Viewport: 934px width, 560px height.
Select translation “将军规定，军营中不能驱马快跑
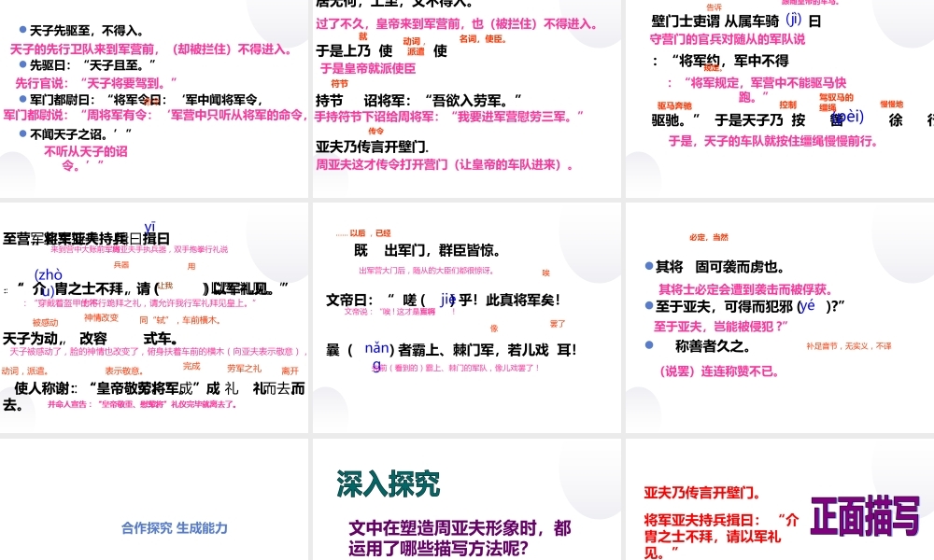[x=757, y=90]
